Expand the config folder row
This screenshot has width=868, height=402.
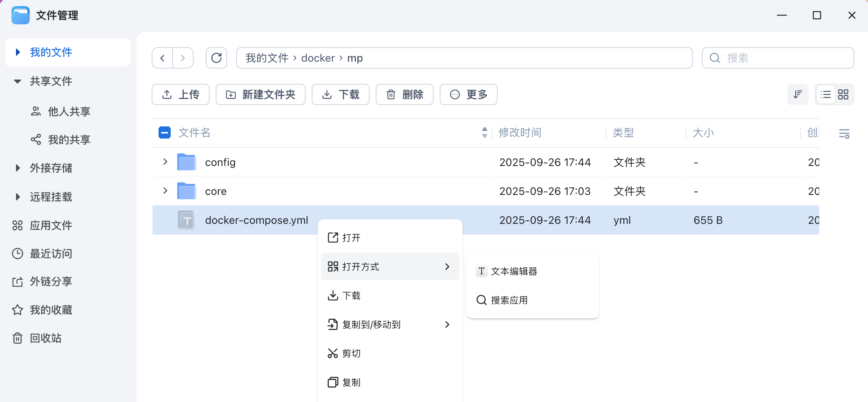point(165,162)
